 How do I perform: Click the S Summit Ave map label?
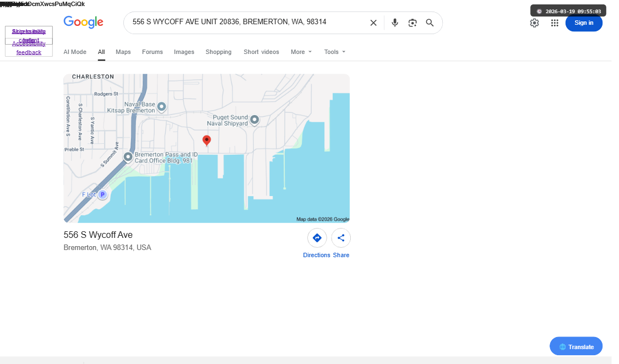pyautogui.click(x=110, y=155)
